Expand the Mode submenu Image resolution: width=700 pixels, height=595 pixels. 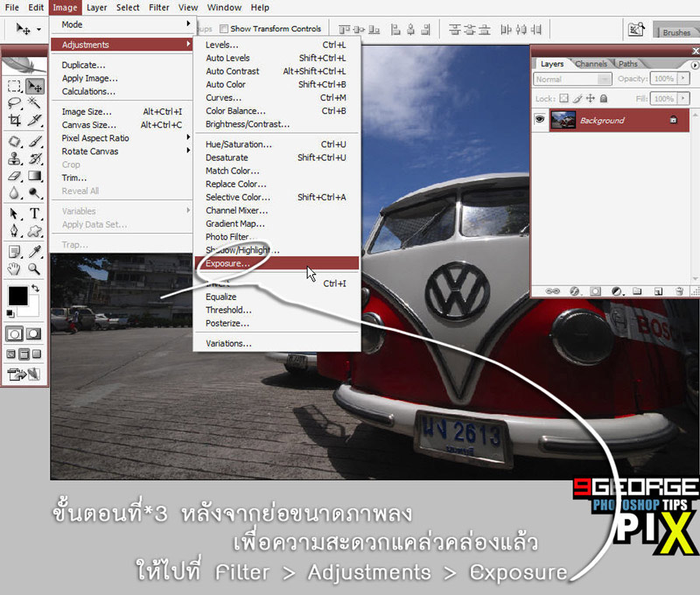pos(122,24)
